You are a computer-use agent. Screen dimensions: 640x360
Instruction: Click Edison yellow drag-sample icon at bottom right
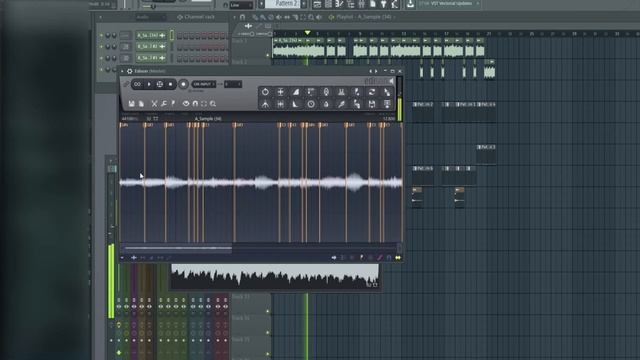(x=398, y=258)
